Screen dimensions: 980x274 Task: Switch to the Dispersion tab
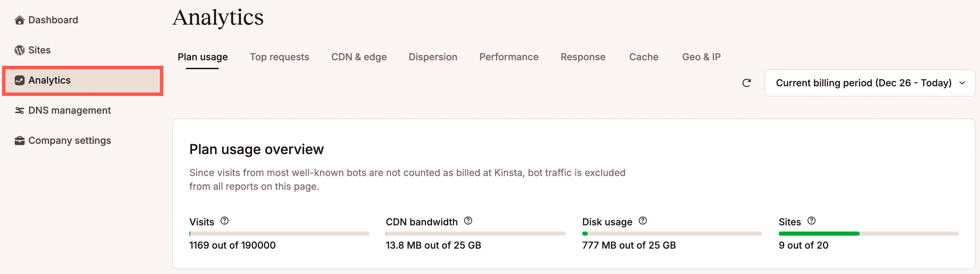point(433,57)
